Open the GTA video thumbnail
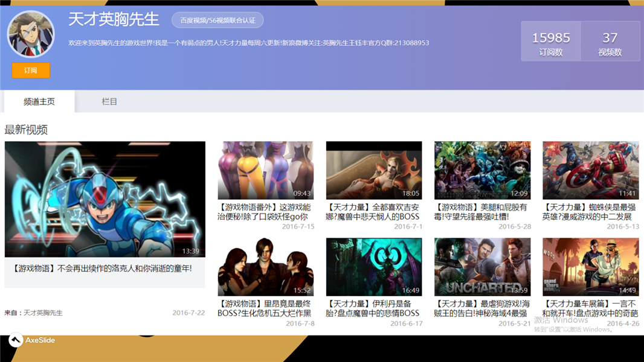 click(590, 266)
